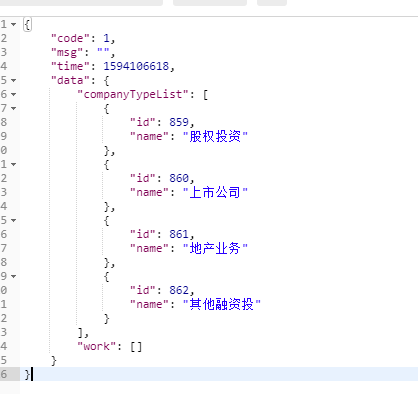This screenshot has width=418, height=394.
Task: Click the timestamp value 1594106618
Action: [x=136, y=66]
